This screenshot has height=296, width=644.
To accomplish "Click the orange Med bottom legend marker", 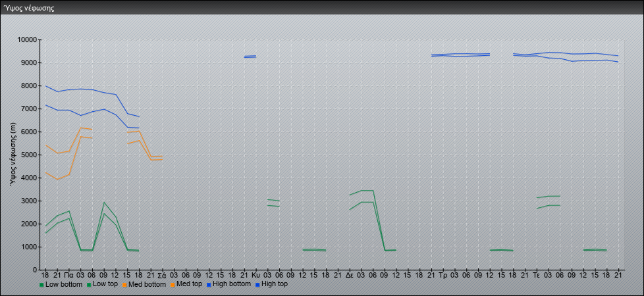I will [x=124, y=285].
